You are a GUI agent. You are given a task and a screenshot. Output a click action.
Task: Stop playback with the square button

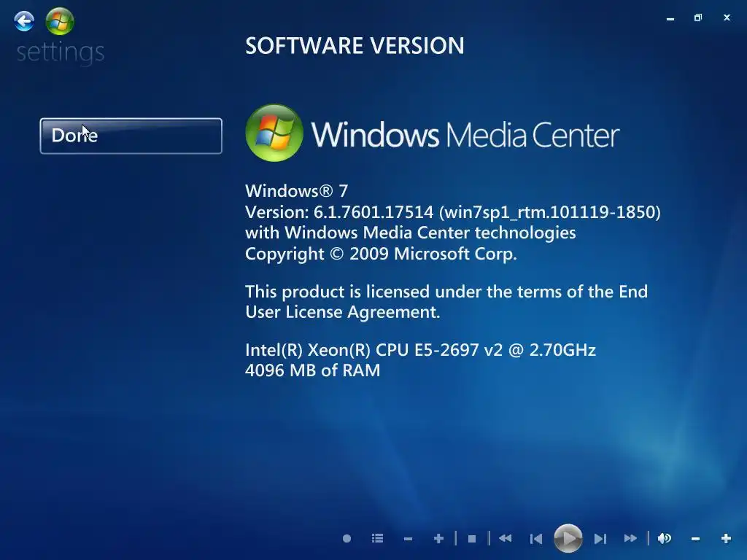[x=472, y=539]
